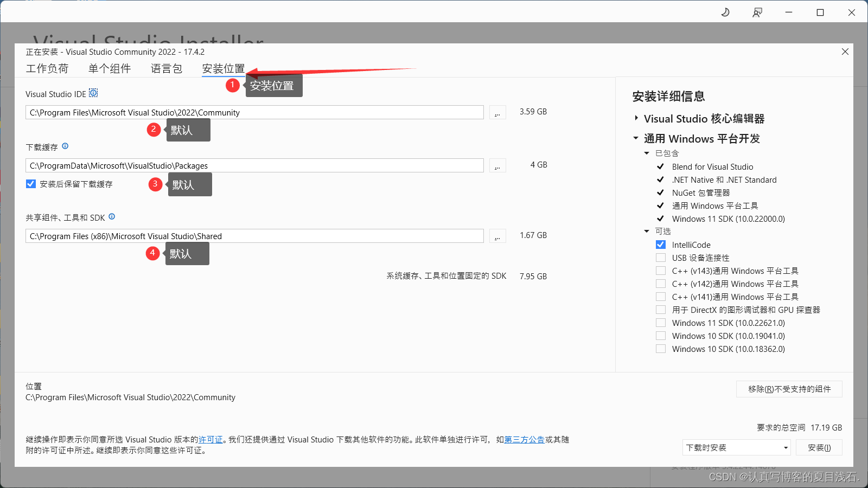Click the 安装(I) button
Viewport: 868px width, 488px height.
[x=819, y=447]
